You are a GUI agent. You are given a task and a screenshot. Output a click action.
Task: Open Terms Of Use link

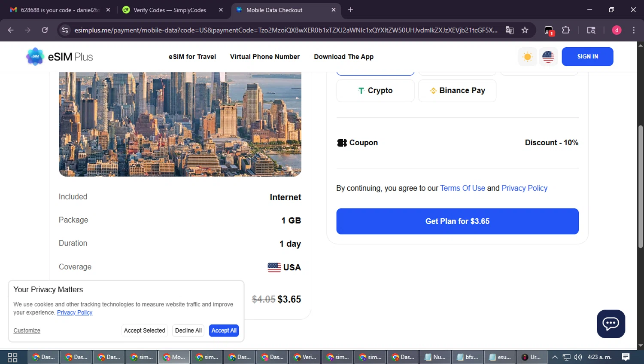(x=462, y=188)
